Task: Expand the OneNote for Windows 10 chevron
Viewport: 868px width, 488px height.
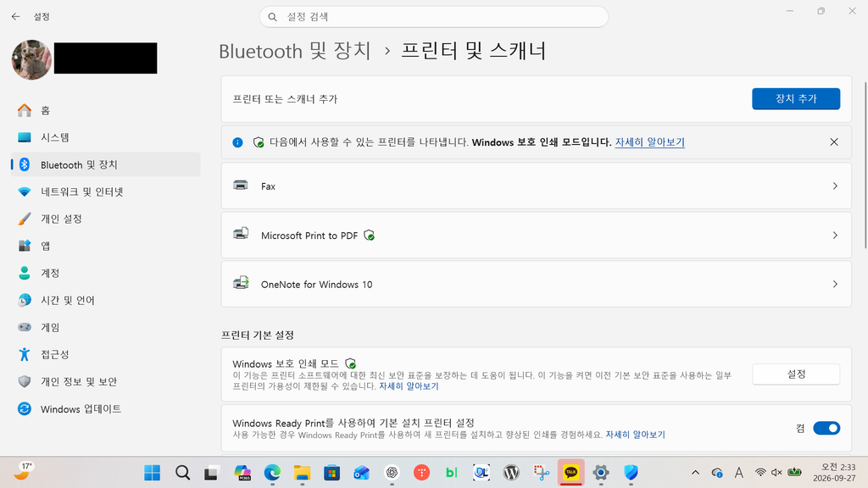Action: [835, 284]
